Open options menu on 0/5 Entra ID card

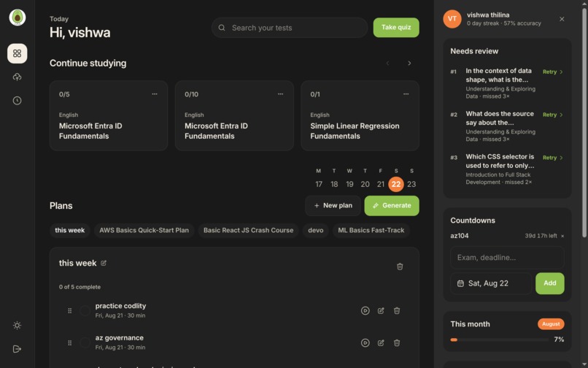click(155, 94)
